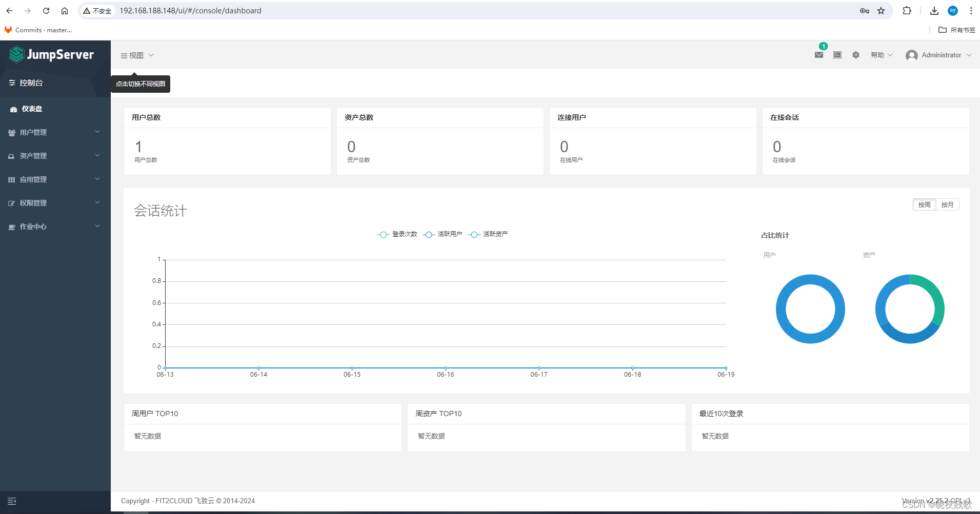Viewport: 980px width, 514px height.
Task: Click the JumpServer logo
Action: pos(51,54)
